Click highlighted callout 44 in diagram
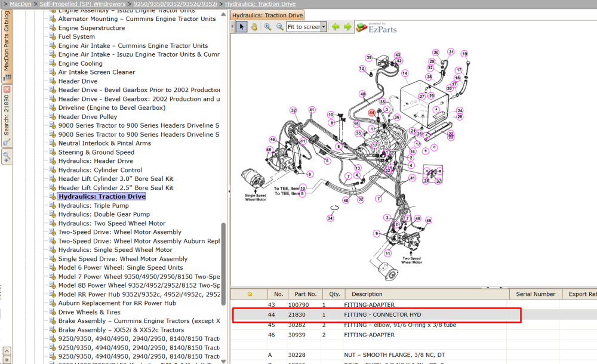Image resolution: width=597 pixels, height=364 pixels. tap(371, 112)
